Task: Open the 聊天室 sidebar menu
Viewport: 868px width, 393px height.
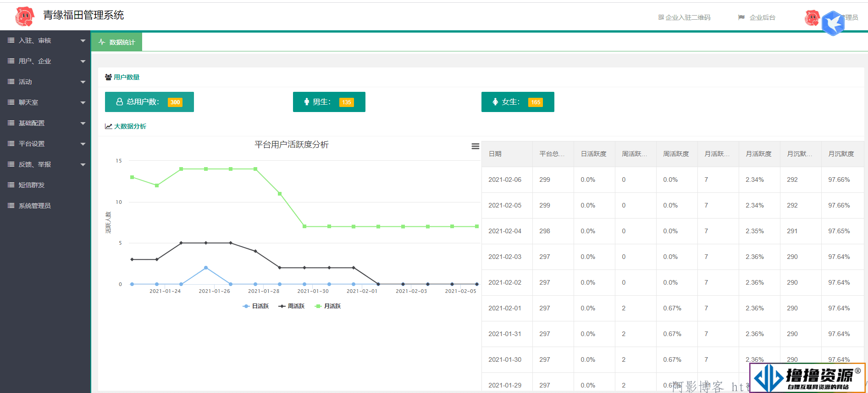Action: coord(45,102)
